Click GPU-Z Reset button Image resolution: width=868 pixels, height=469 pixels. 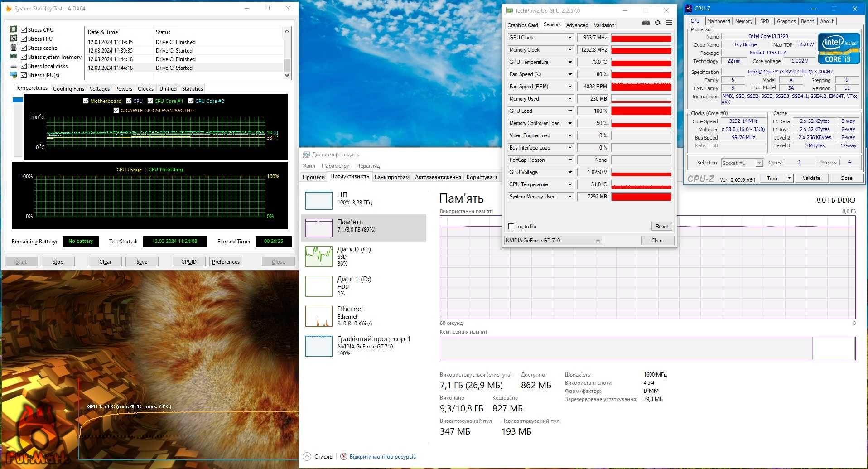click(661, 226)
